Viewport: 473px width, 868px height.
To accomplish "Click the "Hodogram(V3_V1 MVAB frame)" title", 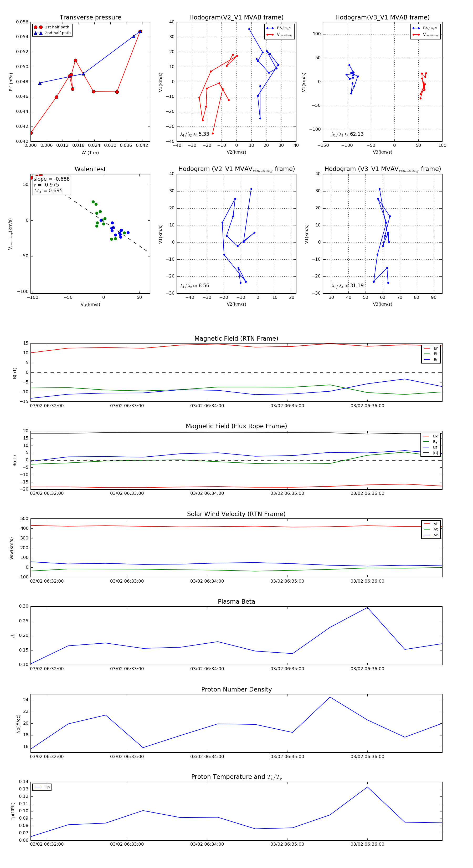I will click(382, 18).
